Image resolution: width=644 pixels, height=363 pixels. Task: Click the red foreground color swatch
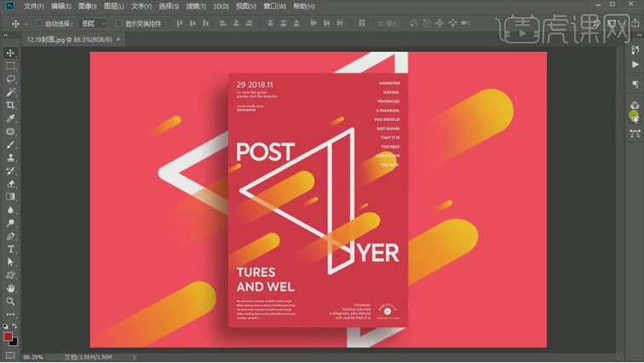point(8,337)
